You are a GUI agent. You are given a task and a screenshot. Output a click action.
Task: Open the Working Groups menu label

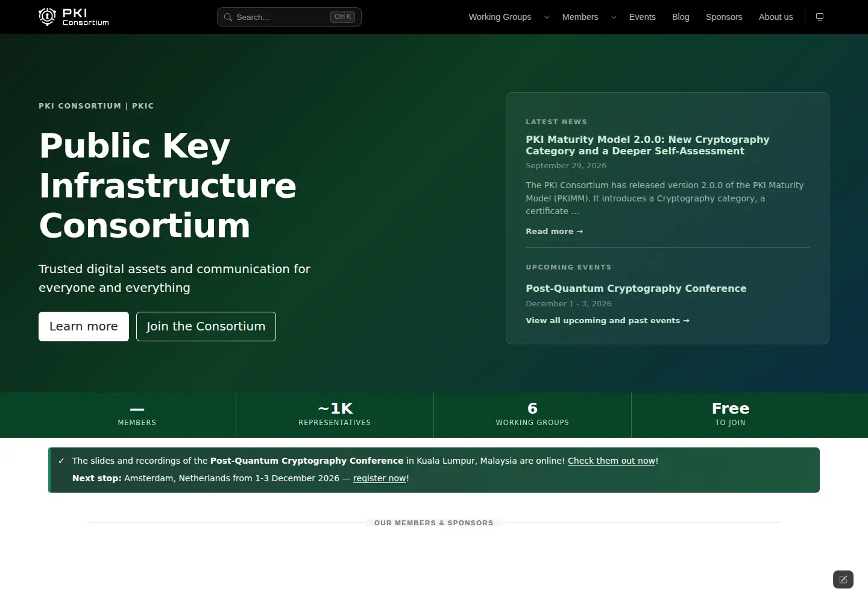coord(500,17)
